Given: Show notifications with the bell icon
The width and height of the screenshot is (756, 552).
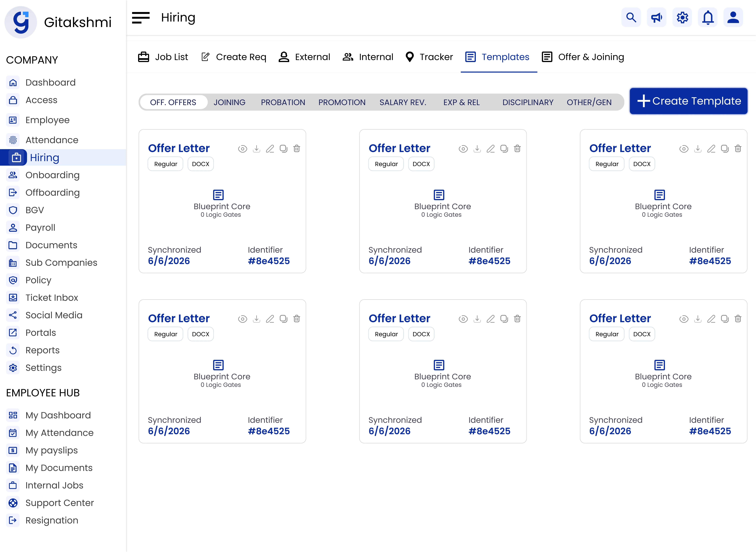Looking at the screenshot, I should pyautogui.click(x=708, y=17).
